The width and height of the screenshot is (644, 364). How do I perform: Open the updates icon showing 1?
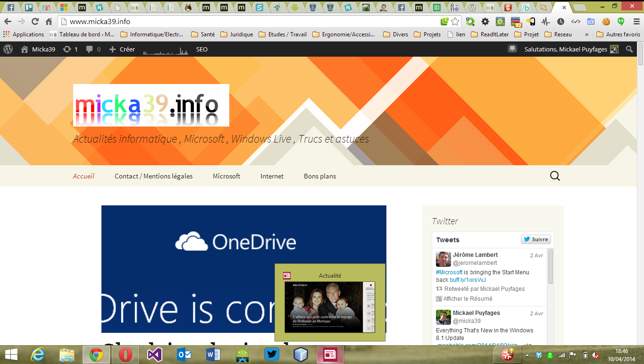[x=70, y=49]
